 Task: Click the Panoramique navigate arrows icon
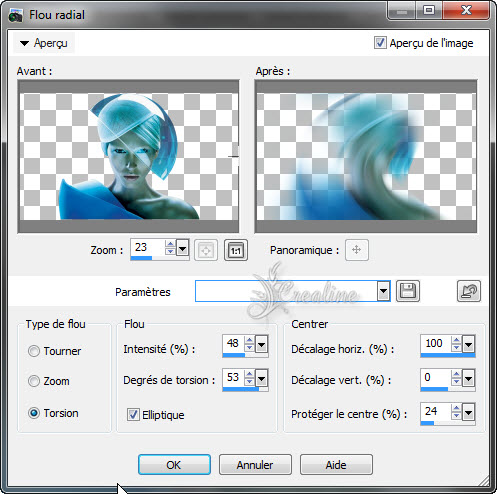click(x=357, y=250)
